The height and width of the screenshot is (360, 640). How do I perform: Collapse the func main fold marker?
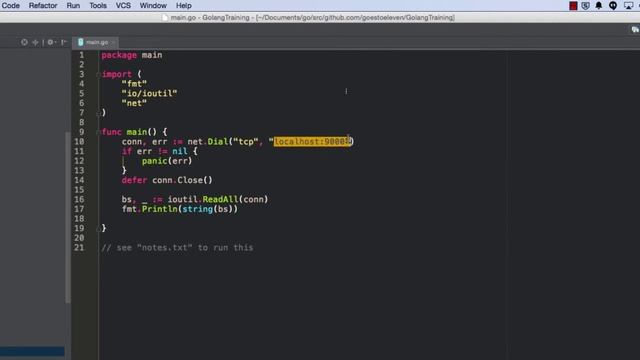coord(98,132)
